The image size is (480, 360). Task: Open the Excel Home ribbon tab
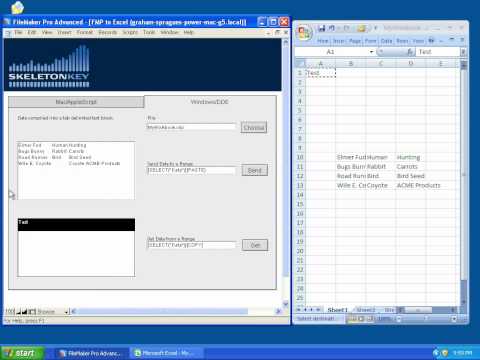[322, 41]
